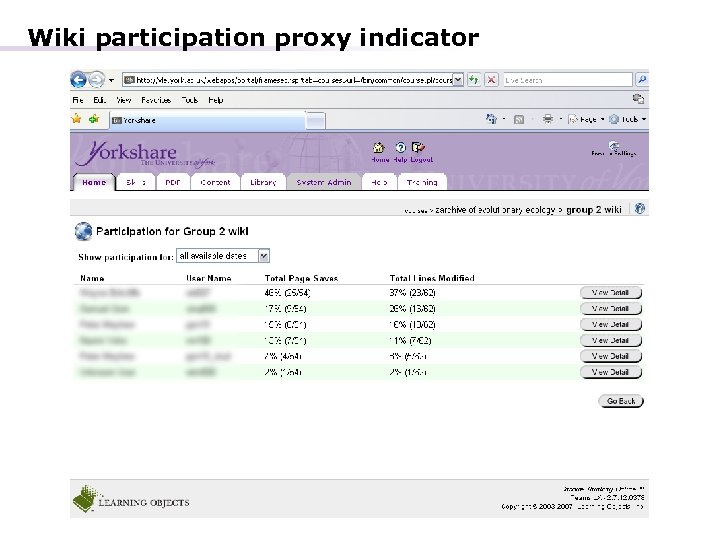
Task: Click the Total Lines Modified column header
Action: 432,278
